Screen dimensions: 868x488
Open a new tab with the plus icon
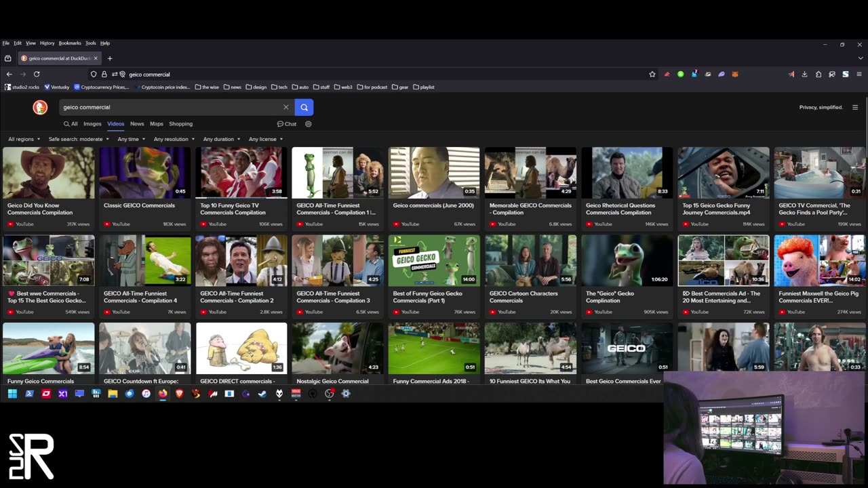point(110,58)
